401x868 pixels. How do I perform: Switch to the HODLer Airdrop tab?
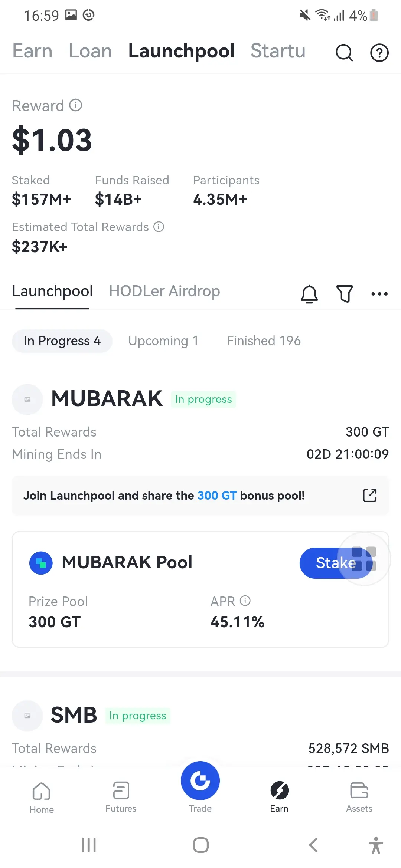point(164,291)
